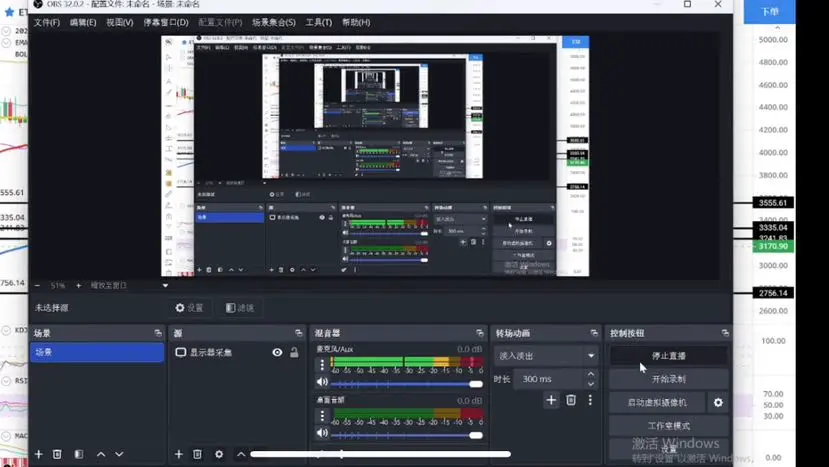Remove transition using trash icon
The image size is (829, 467).
pos(571,400)
